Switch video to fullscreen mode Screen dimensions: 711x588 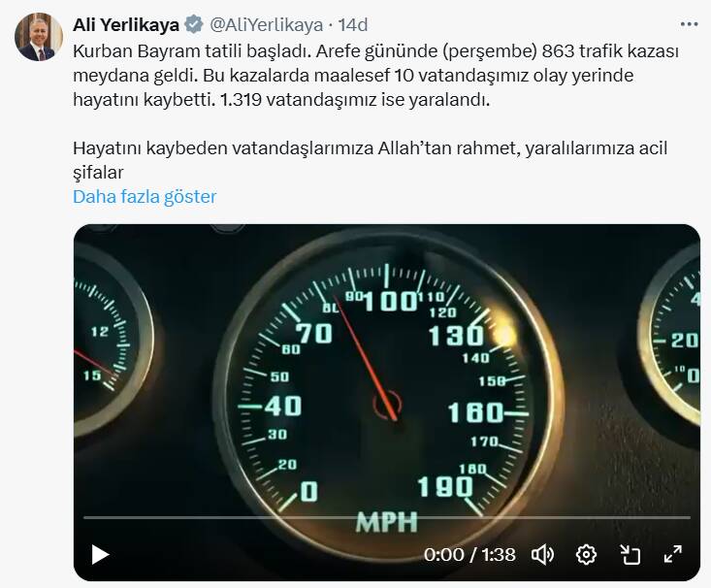[x=673, y=554]
